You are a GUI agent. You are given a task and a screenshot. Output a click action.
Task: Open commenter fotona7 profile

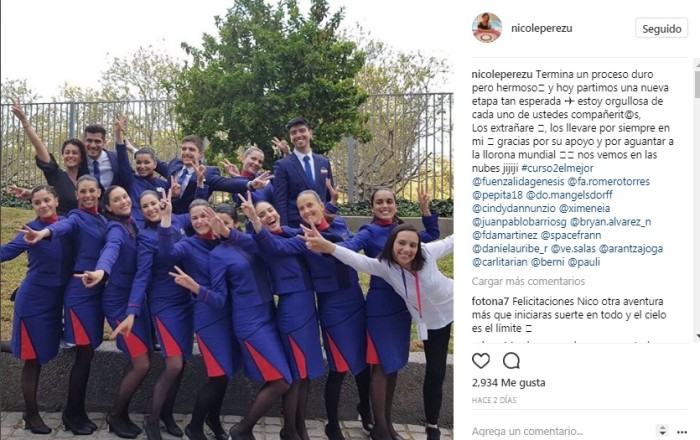click(x=490, y=301)
